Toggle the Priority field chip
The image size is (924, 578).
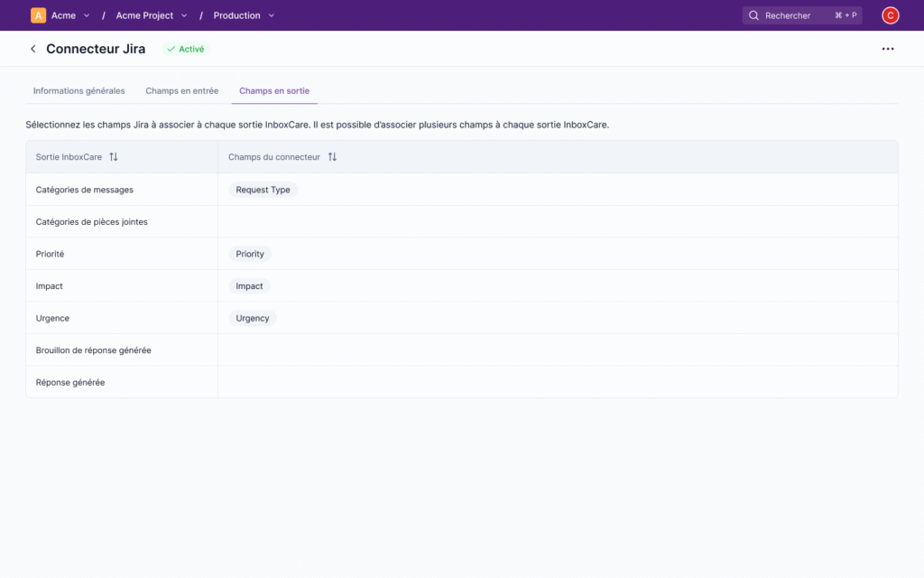tap(250, 254)
